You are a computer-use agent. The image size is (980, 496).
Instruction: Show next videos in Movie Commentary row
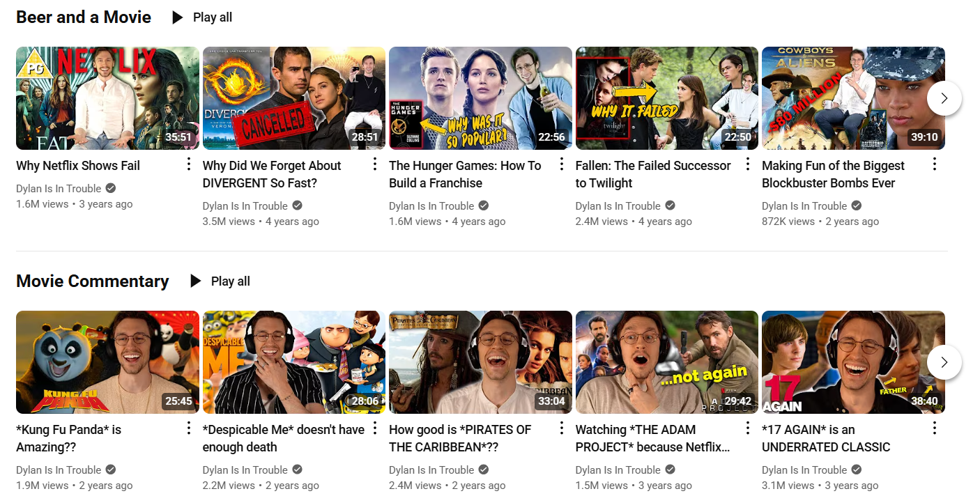944,362
